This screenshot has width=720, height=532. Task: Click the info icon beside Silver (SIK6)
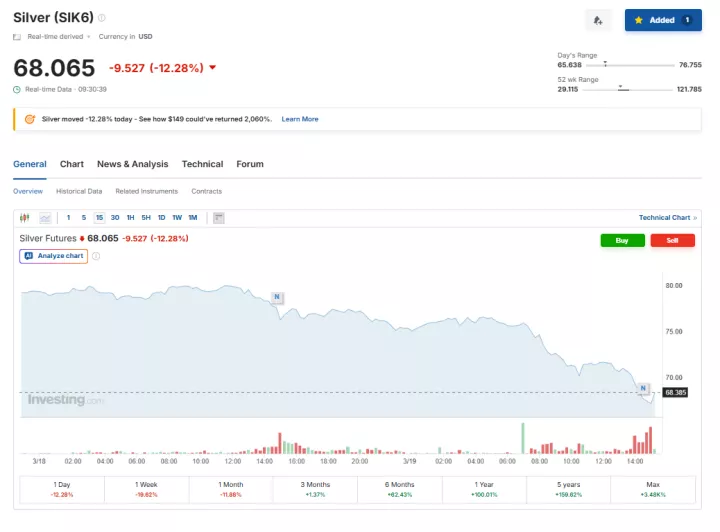[x=102, y=18]
